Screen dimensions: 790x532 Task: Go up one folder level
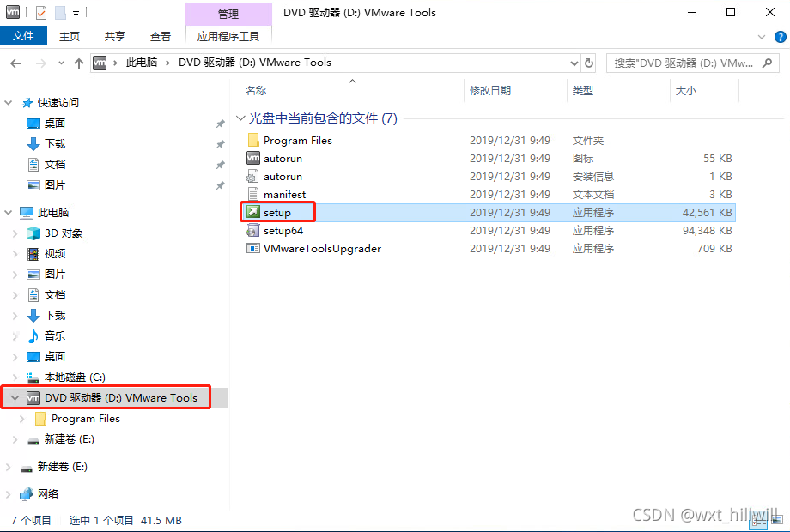tap(79, 63)
